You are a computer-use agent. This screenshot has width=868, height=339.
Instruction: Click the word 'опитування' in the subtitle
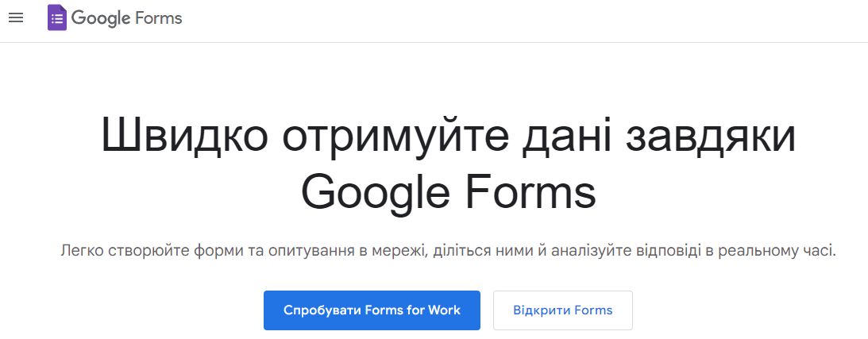pyautogui.click(x=311, y=252)
